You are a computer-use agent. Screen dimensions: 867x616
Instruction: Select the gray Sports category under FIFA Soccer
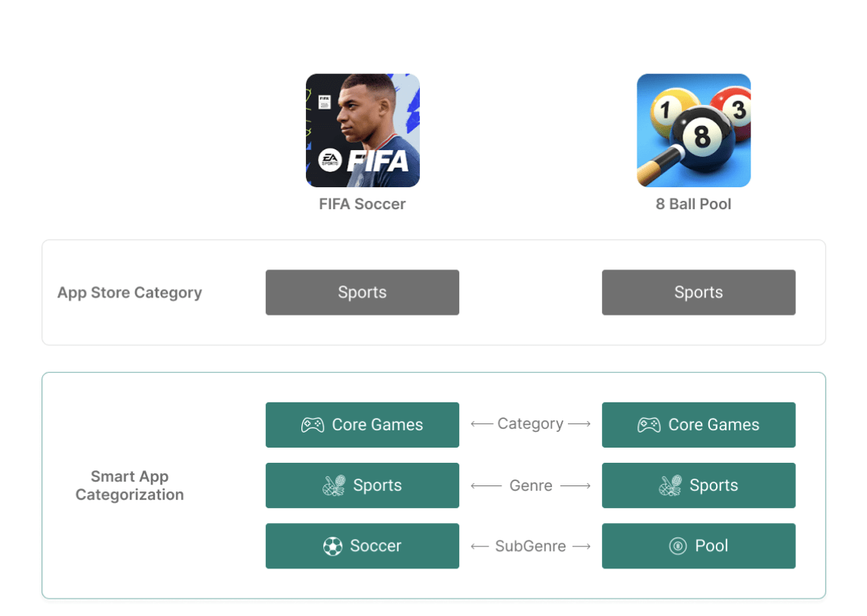(363, 292)
